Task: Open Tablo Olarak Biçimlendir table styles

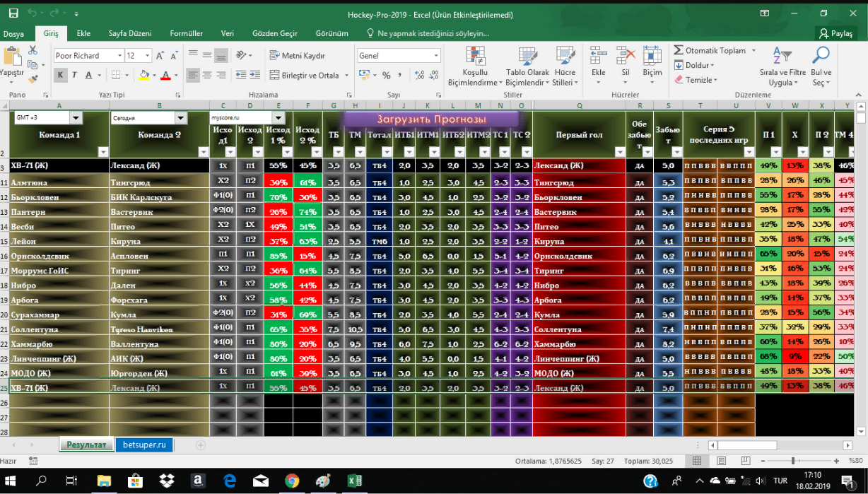Action: click(527, 66)
